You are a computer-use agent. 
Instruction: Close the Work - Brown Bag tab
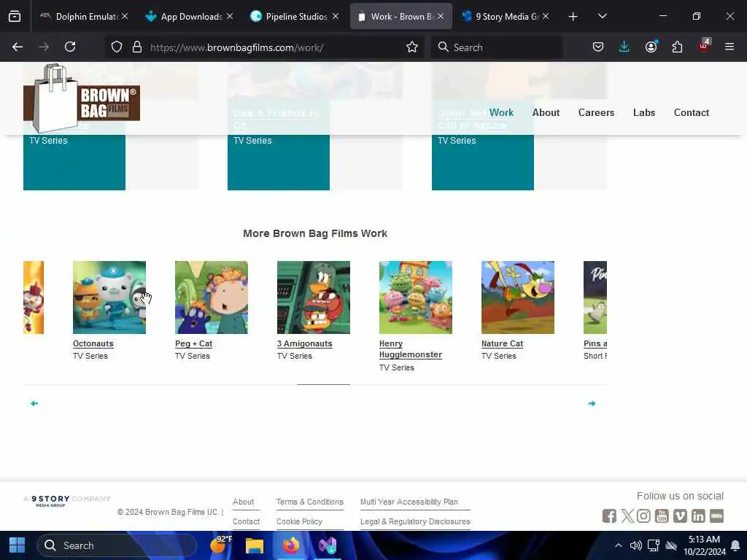point(441,16)
